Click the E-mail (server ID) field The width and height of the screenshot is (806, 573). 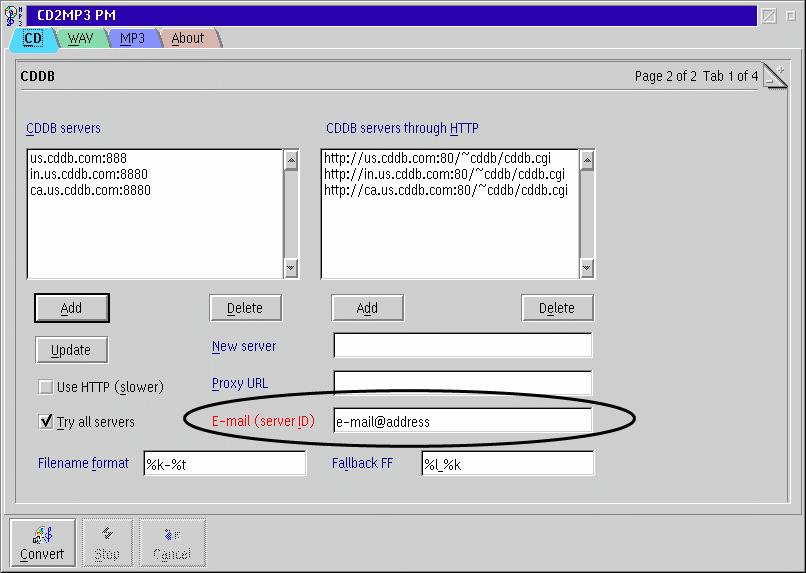click(463, 420)
